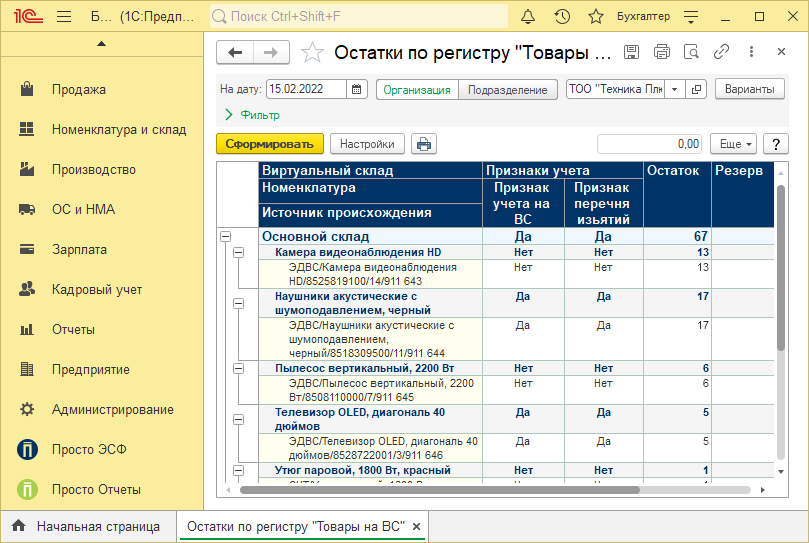Click the sum field showing 0,00
Image resolution: width=809 pixels, height=543 pixels.
tap(650, 144)
